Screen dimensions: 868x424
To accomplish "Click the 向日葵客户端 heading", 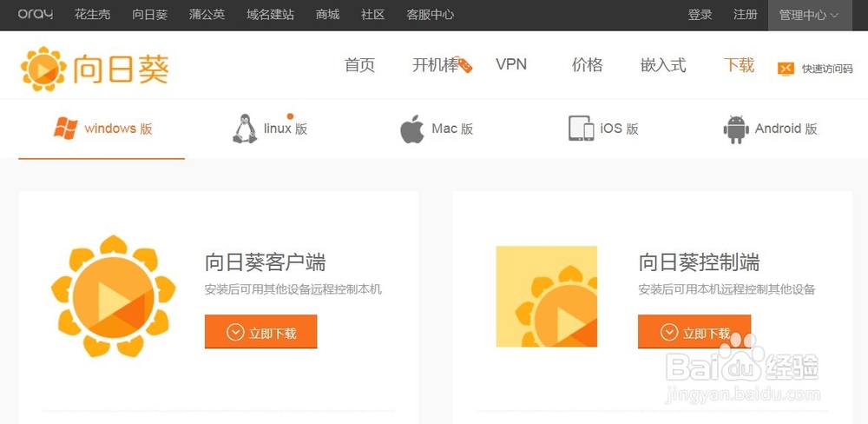I will point(265,262).
